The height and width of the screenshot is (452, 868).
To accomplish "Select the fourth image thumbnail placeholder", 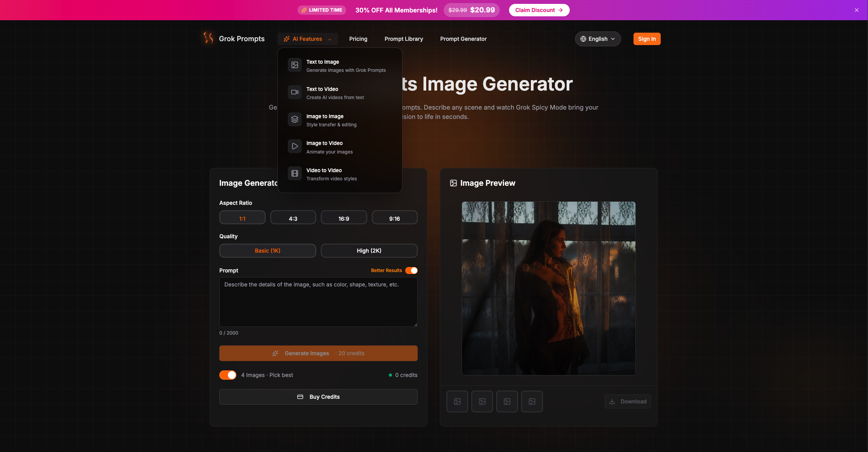I will [532, 401].
